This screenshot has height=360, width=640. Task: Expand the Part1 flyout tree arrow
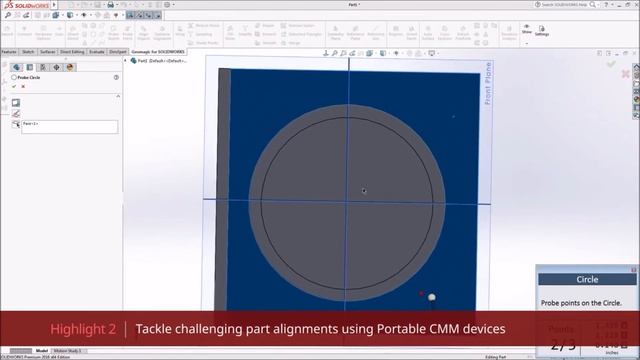pos(126,61)
